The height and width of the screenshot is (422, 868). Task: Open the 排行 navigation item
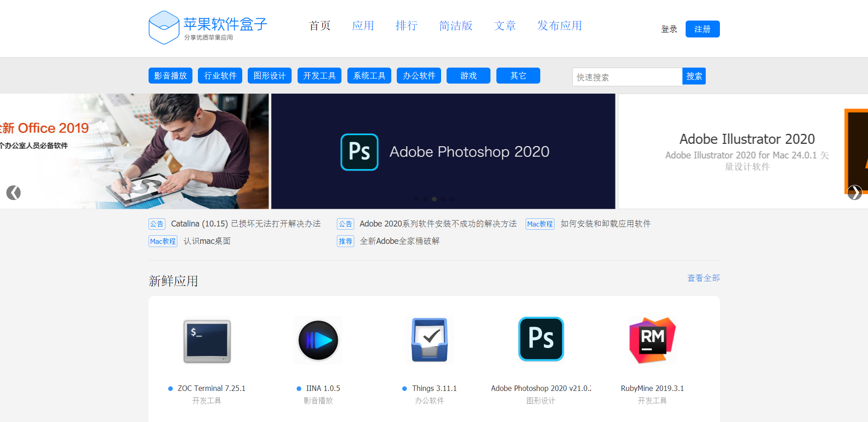pos(406,26)
